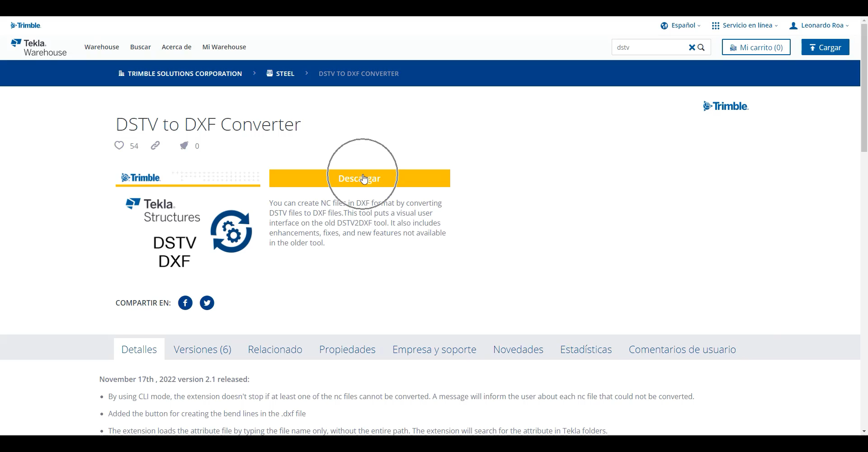
Task: Open the Propiedades tab
Action: (347, 349)
